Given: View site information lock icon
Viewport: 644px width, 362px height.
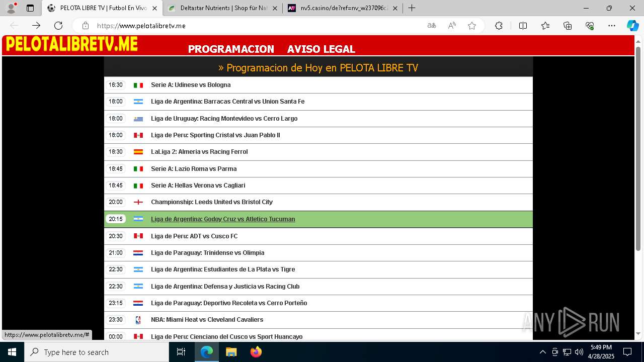Looking at the screenshot, I should [x=86, y=26].
